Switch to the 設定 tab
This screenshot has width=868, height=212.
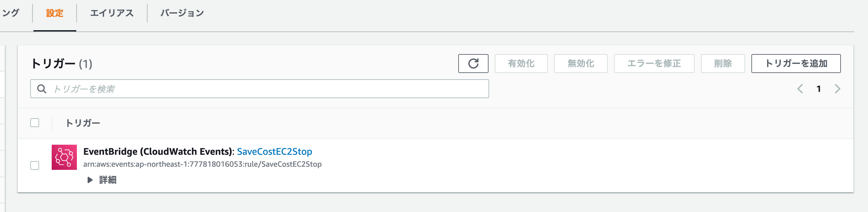(x=55, y=13)
